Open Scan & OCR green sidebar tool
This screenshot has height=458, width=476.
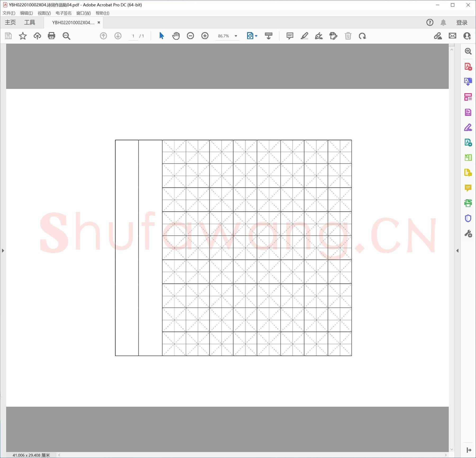468,203
